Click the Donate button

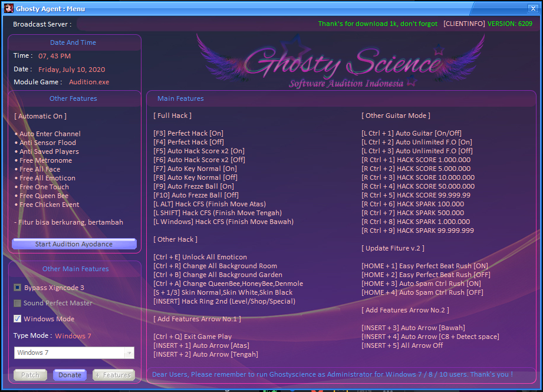click(x=70, y=375)
